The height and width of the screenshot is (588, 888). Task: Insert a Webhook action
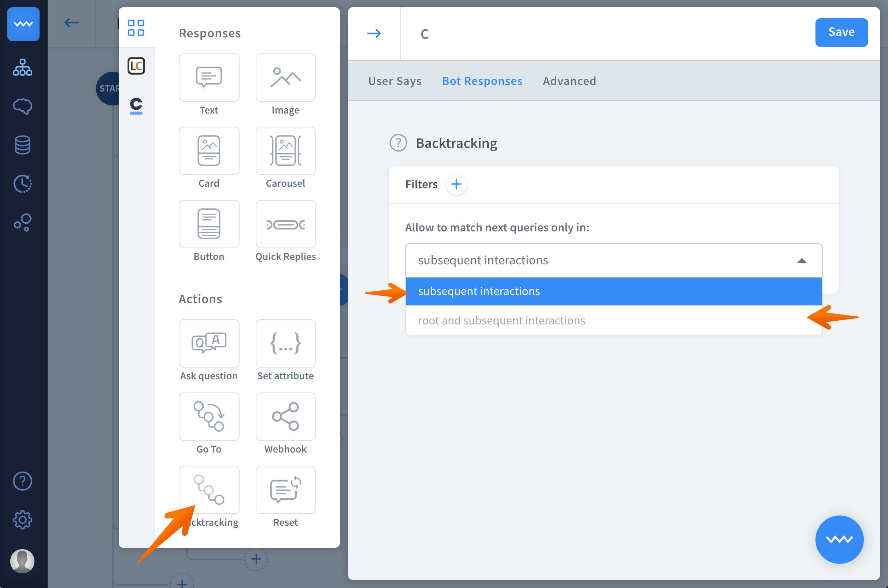[x=285, y=417]
